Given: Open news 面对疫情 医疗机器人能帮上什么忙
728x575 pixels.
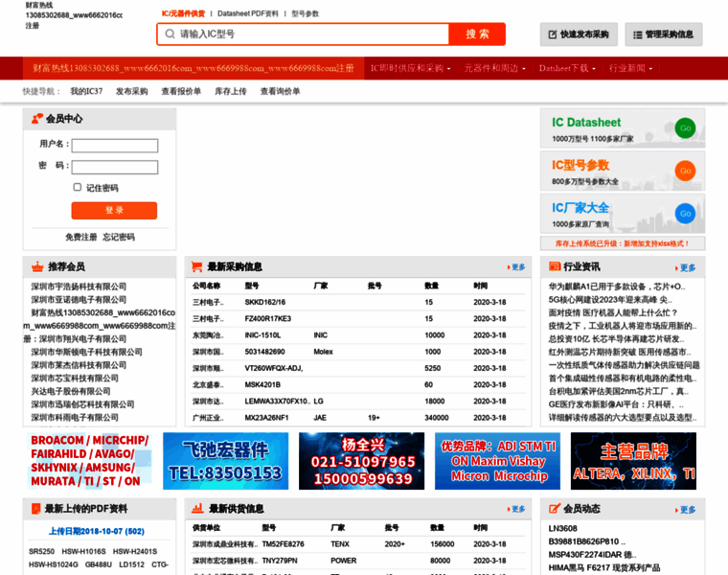Looking at the screenshot, I should (613, 312).
